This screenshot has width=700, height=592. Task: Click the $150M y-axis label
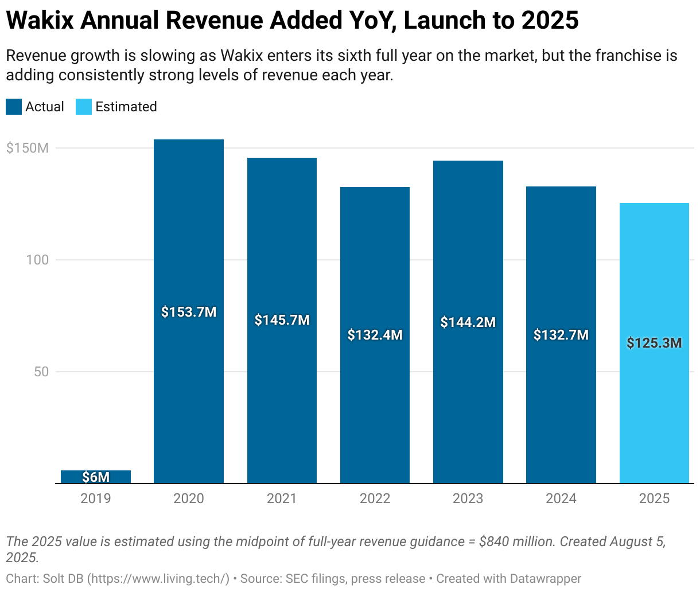(x=27, y=148)
